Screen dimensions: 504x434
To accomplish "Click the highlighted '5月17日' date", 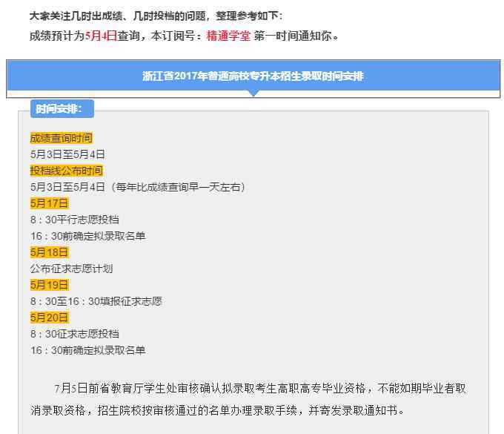I will click(50, 203).
